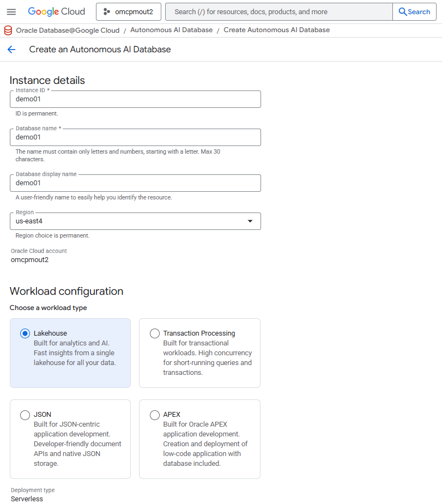This screenshot has width=442, height=504.
Task: Click 'Region choice is permanent.' hint
Action: pos(52,235)
